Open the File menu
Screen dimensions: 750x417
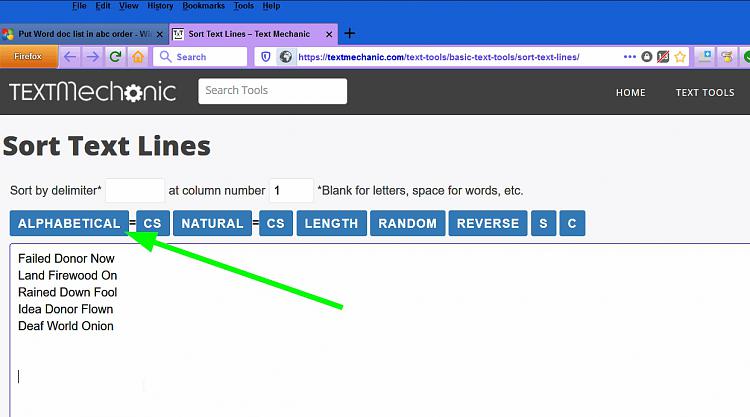point(79,6)
